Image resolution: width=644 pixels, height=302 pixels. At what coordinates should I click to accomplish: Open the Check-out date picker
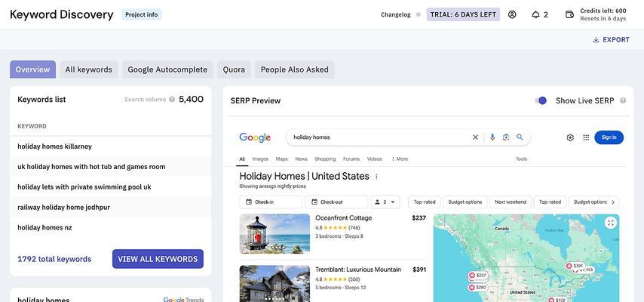click(x=336, y=202)
